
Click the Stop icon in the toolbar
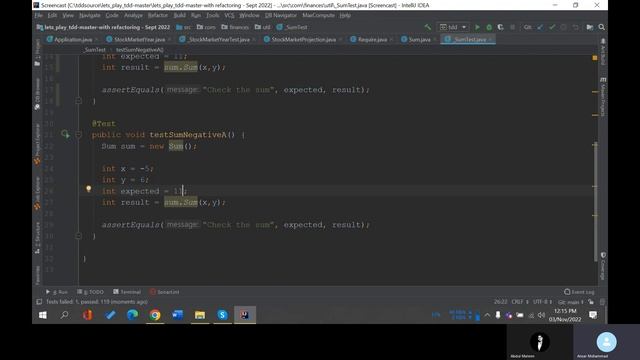pos(512,27)
